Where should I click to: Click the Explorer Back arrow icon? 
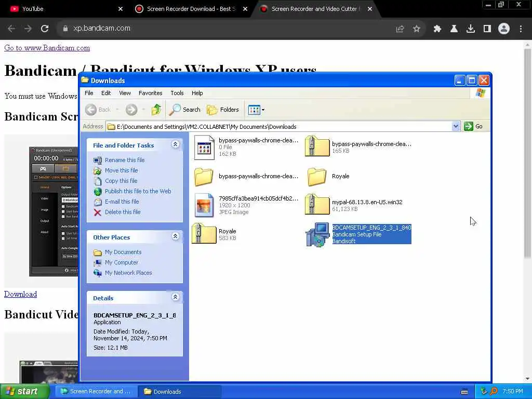[91, 110]
